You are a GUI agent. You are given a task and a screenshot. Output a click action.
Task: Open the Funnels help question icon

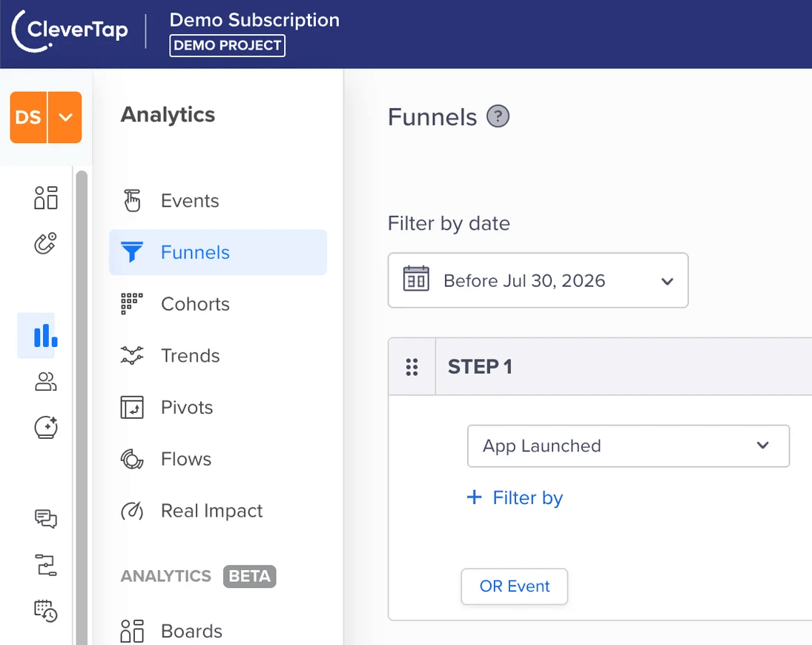coord(498,116)
